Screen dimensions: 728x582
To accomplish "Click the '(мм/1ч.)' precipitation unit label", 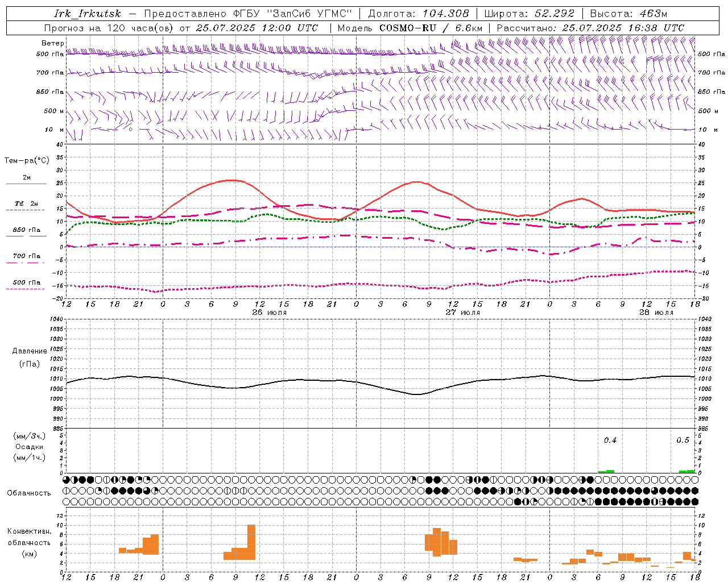I will [x=30, y=458].
